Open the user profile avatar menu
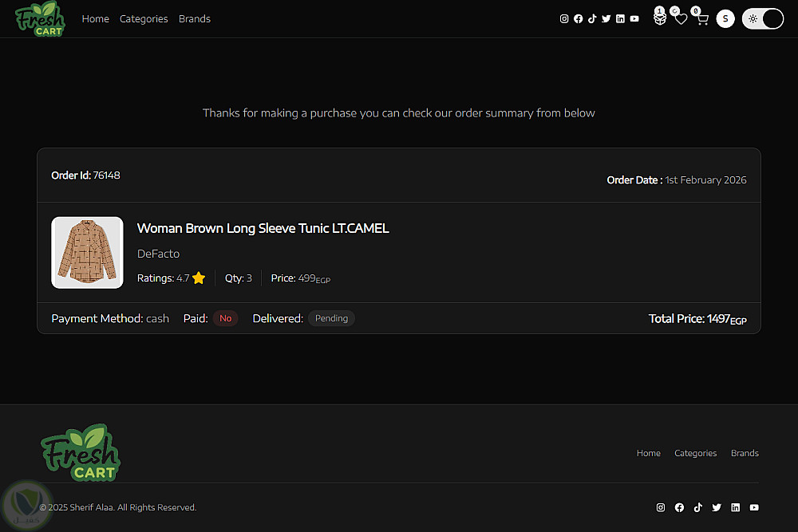Viewport: 798px width, 532px height. pos(725,19)
